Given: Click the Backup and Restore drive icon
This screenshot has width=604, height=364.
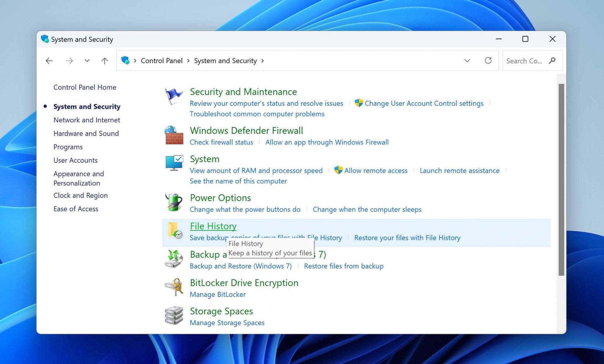Looking at the screenshot, I should [174, 259].
